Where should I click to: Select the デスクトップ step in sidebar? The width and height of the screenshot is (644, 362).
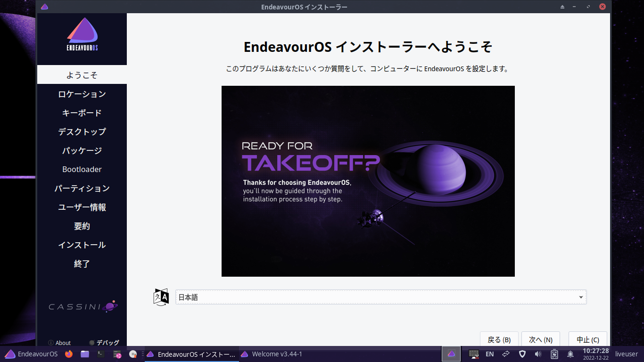tap(82, 132)
